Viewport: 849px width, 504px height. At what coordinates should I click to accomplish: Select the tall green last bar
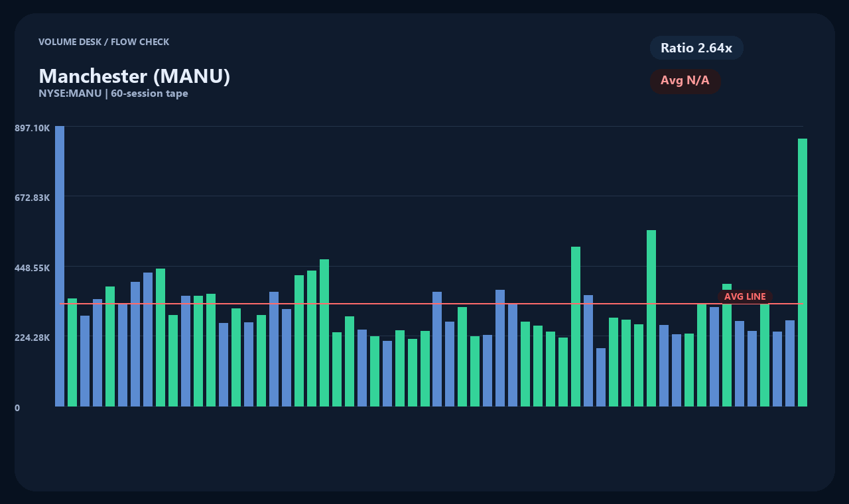pos(803,273)
